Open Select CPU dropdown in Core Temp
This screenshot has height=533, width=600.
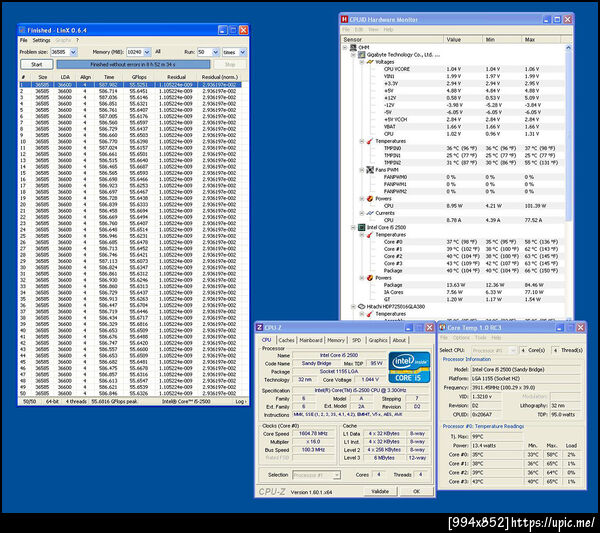tap(514, 350)
